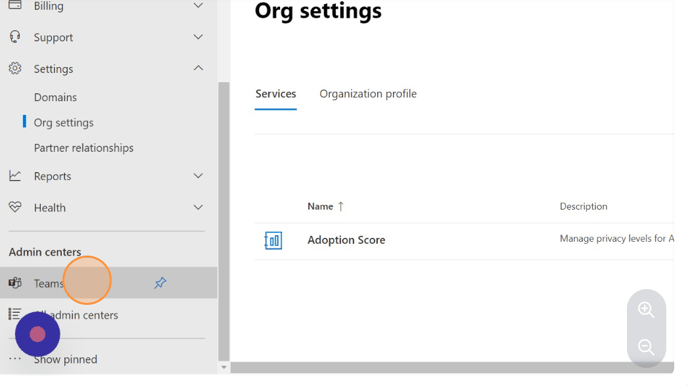Click the Support headset icon
688x385 pixels.
click(15, 37)
